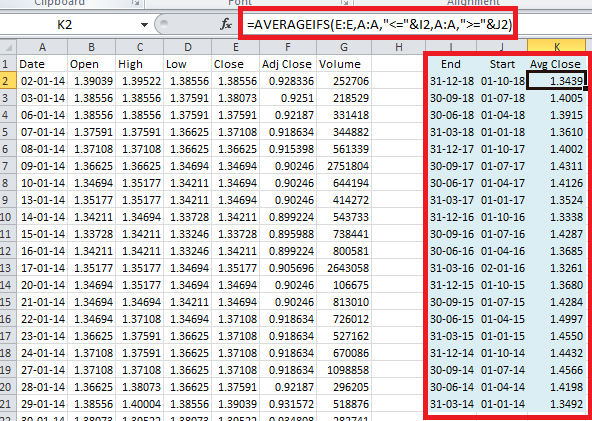
Task: Select row 10 header
Action: coord(8,217)
